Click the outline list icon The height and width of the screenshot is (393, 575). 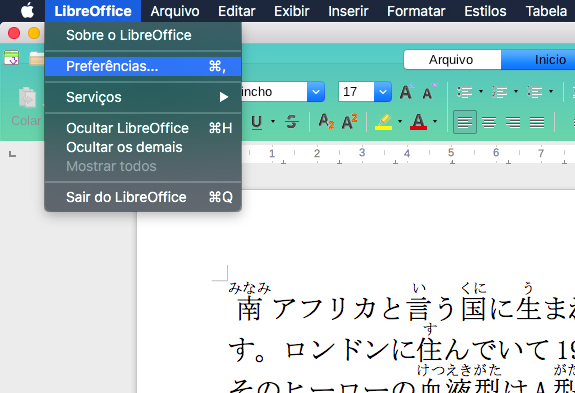pyautogui.click(x=534, y=92)
